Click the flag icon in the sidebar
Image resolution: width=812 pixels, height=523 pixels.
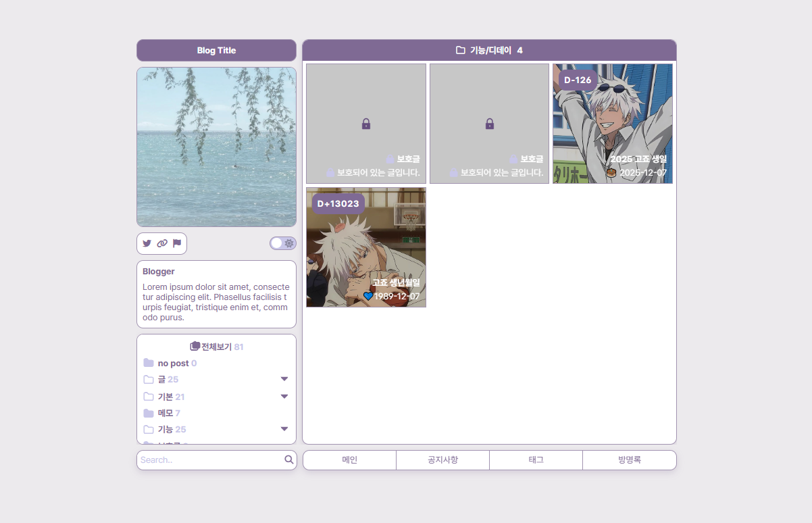click(x=177, y=243)
